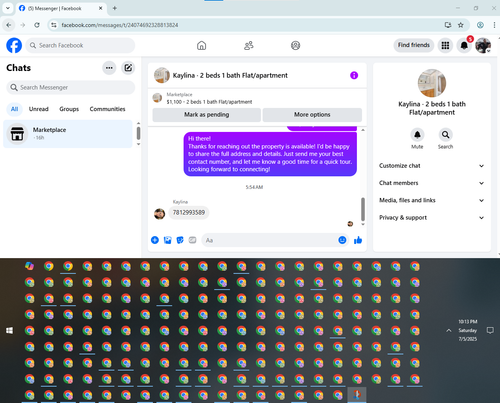Go to the Home feed icon

coord(201,45)
